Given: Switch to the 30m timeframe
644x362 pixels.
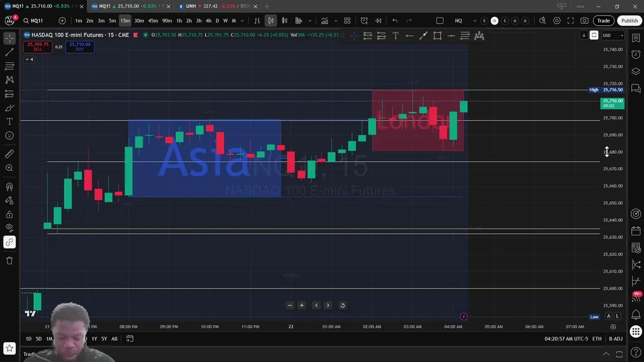Looking at the screenshot, I should (139, 21).
